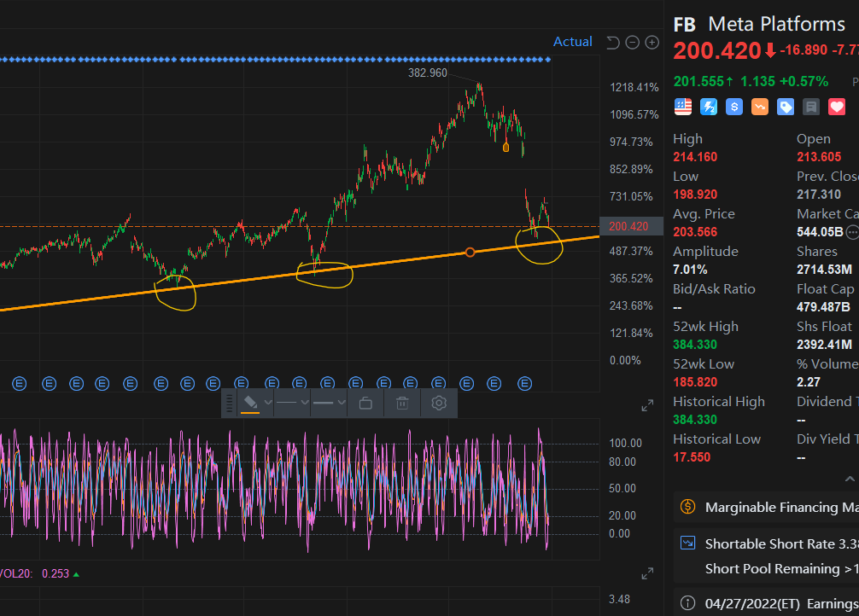This screenshot has height=616, width=859.
Task: Click the 200.420 price axis label
Action: pyautogui.click(x=632, y=227)
